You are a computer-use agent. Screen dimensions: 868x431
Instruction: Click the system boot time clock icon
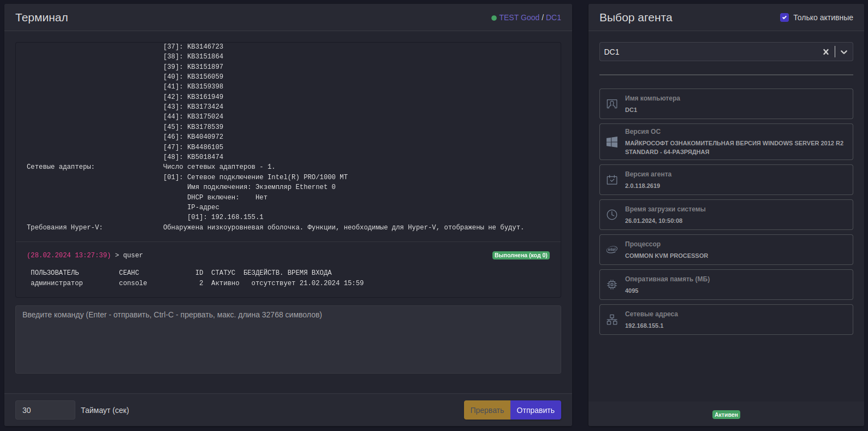[x=612, y=215]
